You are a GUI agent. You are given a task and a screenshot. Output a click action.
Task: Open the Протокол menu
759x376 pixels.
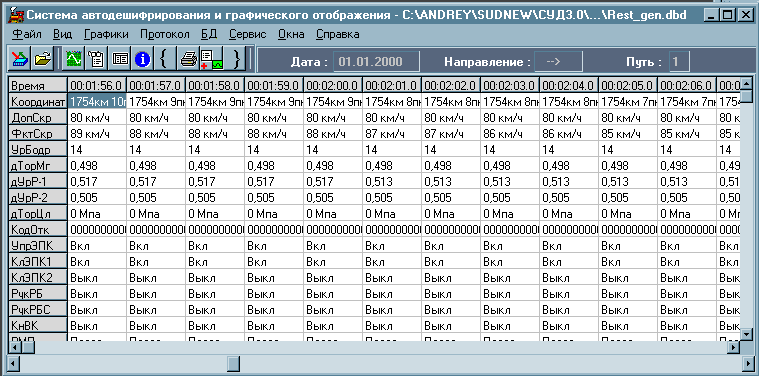point(164,34)
